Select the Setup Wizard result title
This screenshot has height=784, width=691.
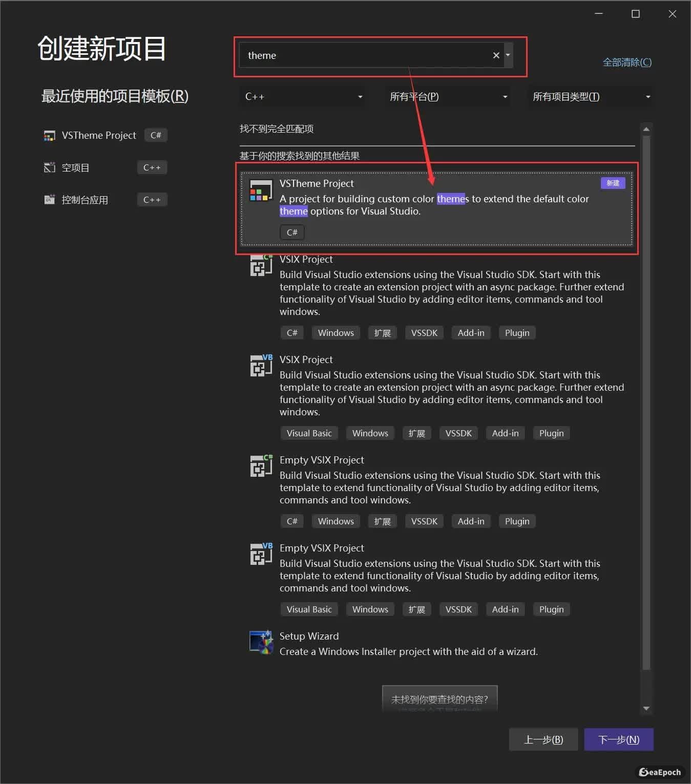pos(309,636)
